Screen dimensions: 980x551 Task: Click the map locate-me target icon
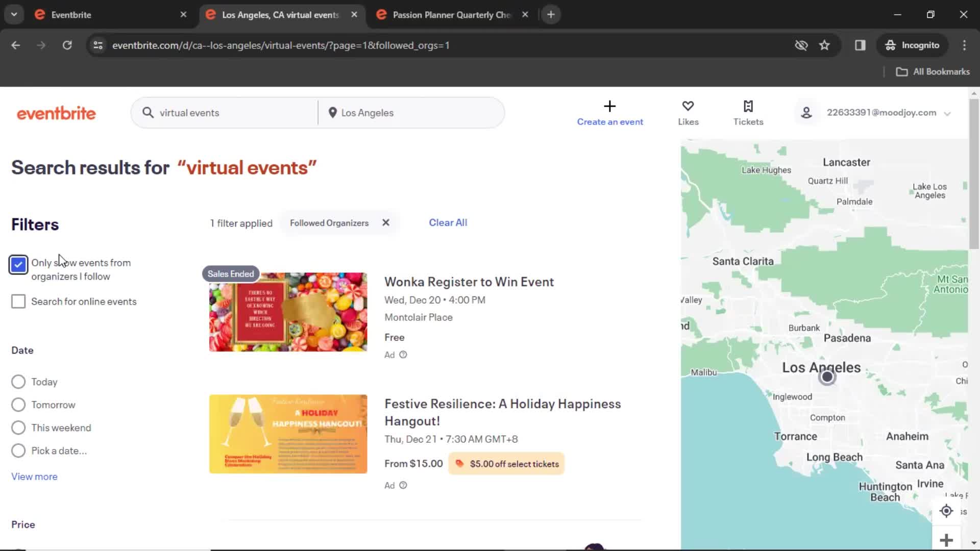(x=946, y=511)
